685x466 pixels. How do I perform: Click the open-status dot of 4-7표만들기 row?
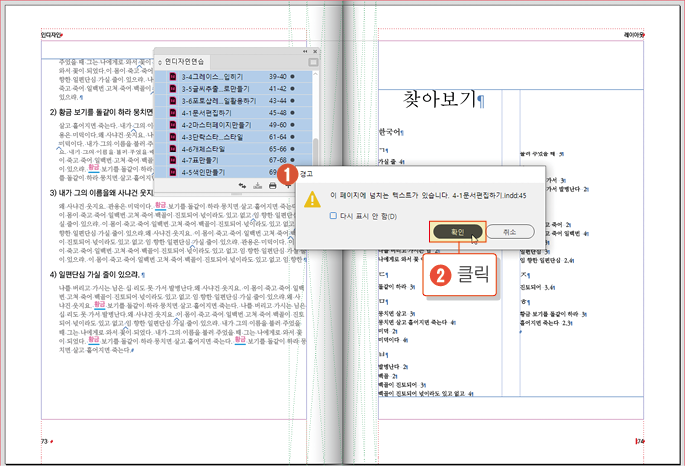pos(292,160)
